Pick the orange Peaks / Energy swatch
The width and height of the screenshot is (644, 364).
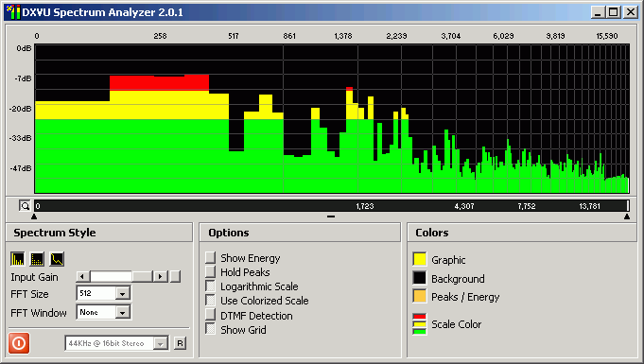420,296
